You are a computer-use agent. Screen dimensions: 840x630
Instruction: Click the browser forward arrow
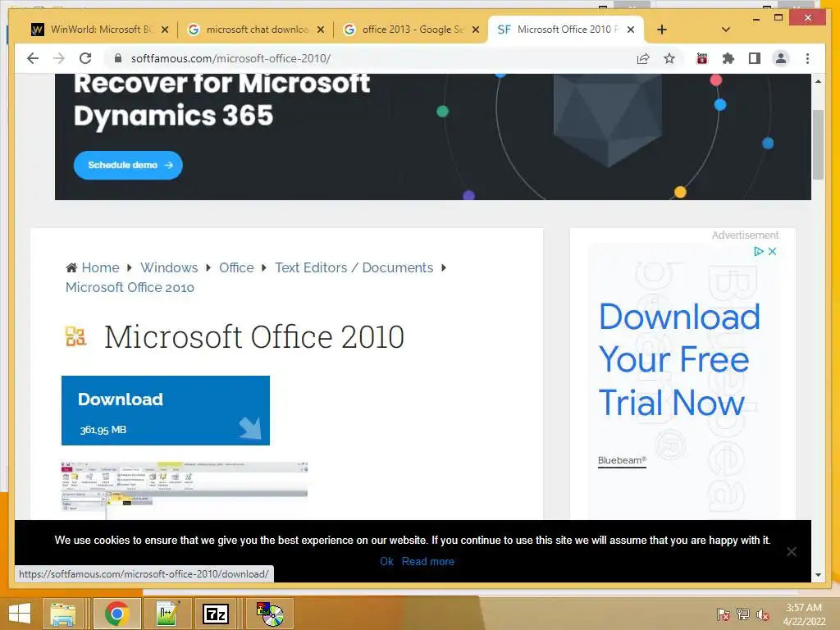(59, 58)
